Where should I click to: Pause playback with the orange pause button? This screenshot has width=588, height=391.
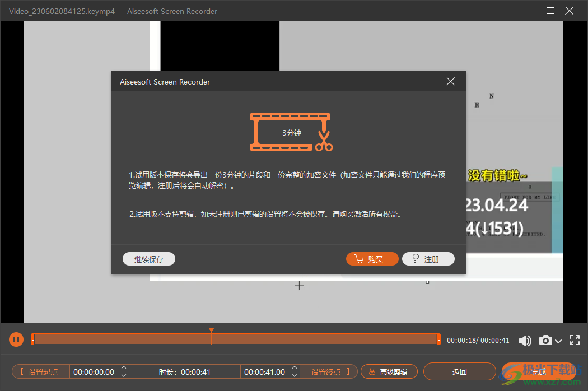pos(16,339)
